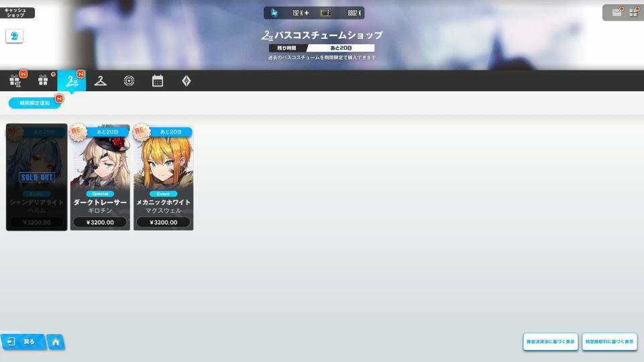Image resolution: width=644 pixels, height=362 pixels.
Task: Select the pass costume shop hanger tab
Action: (x=72, y=80)
